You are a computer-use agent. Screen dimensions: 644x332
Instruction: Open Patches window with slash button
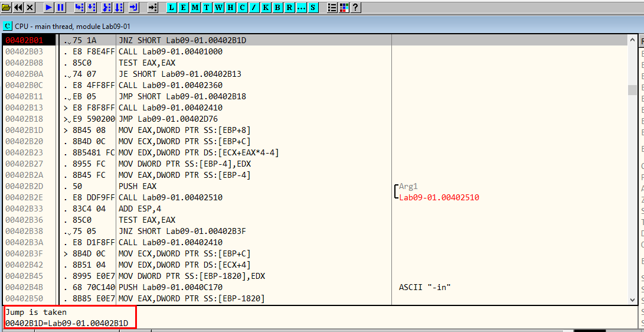coord(254,7)
